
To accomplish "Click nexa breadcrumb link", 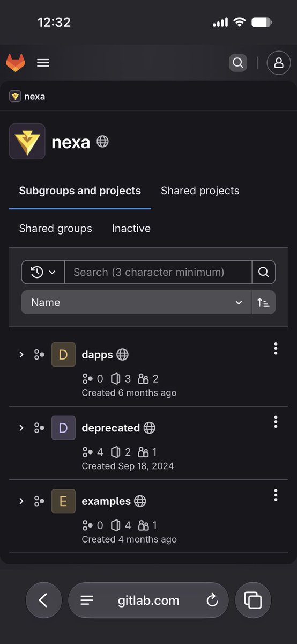I will (34, 97).
